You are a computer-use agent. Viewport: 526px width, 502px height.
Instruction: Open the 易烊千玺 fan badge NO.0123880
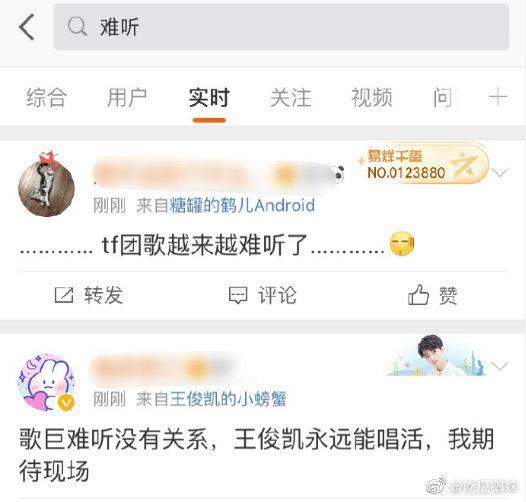423,164
